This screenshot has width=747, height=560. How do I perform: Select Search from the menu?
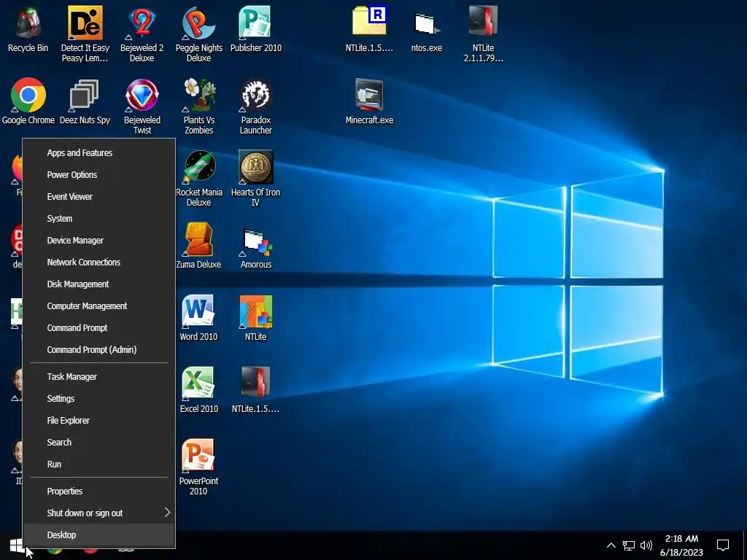pos(99,443)
